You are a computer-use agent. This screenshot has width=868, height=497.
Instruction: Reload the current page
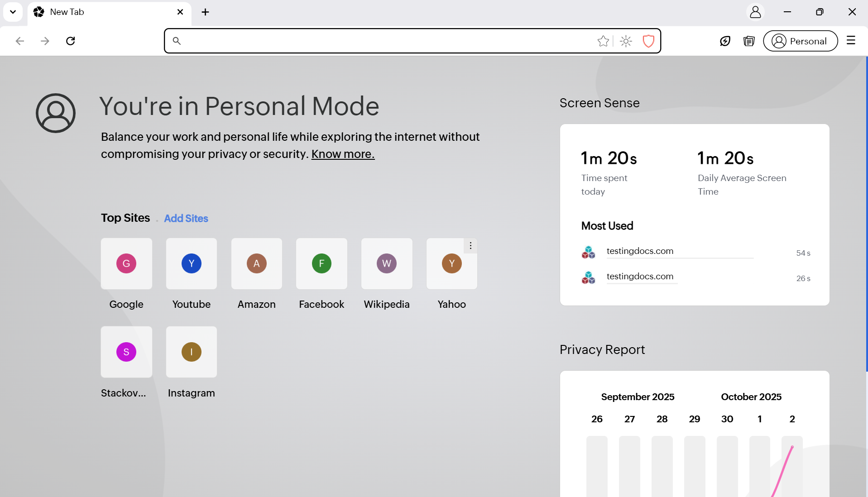(70, 41)
